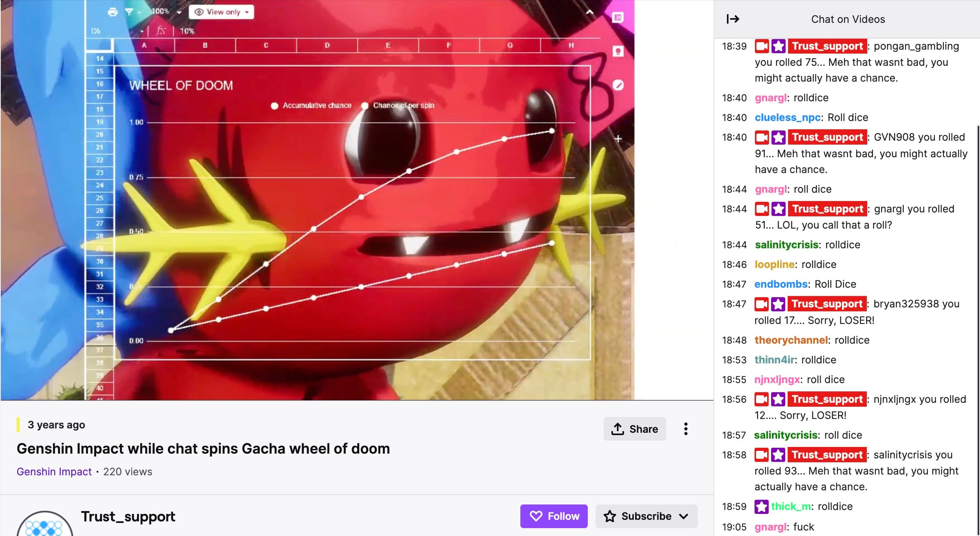Collapse chat with the arrow icon
Image resolution: width=980 pixels, height=536 pixels.
pos(733,19)
